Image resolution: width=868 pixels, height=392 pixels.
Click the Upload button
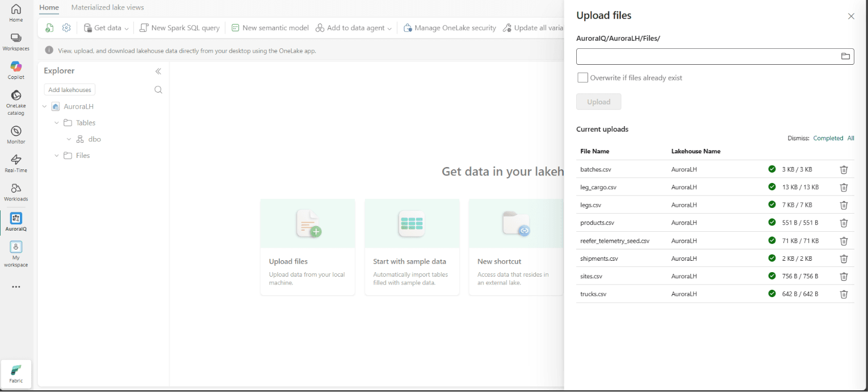598,102
